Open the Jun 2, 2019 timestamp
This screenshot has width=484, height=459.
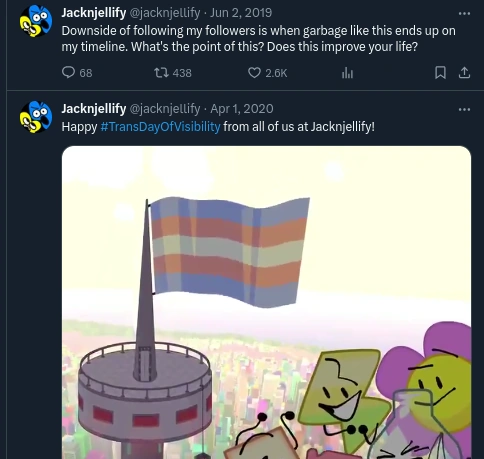[x=241, y=13]
